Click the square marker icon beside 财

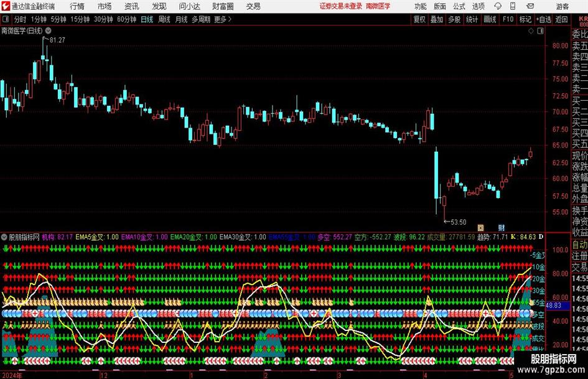coord(480,227)
